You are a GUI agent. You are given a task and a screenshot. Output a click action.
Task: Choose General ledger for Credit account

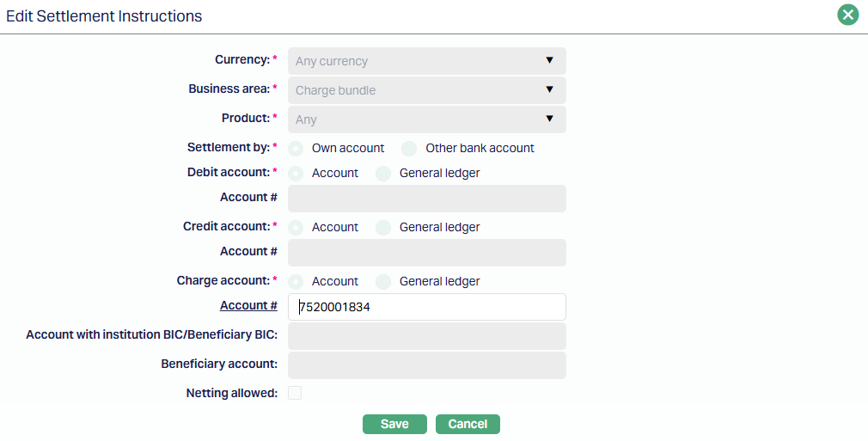tap(384, 227)
